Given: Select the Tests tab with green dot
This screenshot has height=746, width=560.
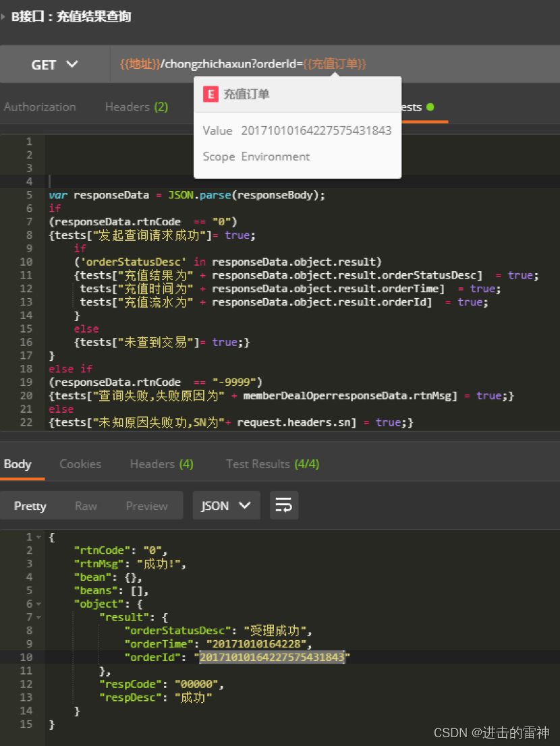Looking at the screenshot, I should tap(418, 107).
